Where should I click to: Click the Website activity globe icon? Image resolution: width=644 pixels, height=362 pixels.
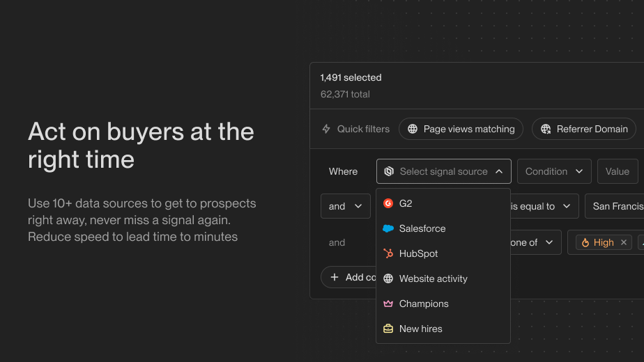tap(388, 278)
